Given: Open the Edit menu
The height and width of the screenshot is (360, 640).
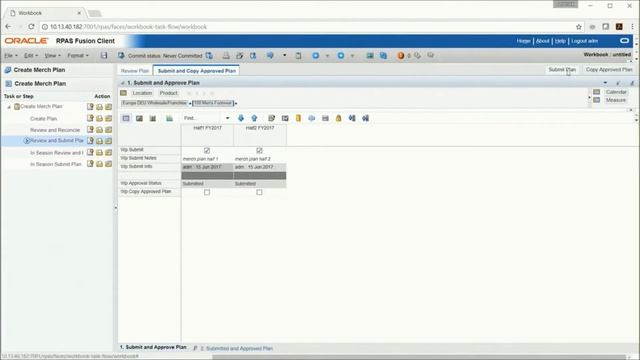Looking at the screenshot, I should (31, 56).
